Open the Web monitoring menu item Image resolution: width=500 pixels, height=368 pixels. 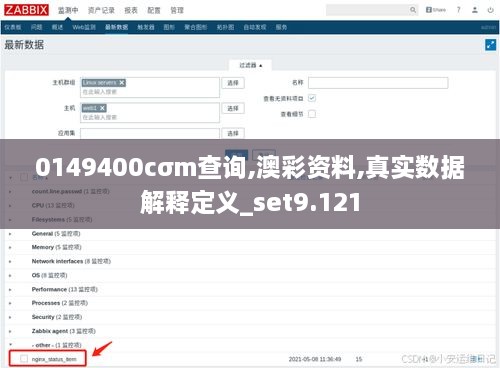[x=84, y=27]
